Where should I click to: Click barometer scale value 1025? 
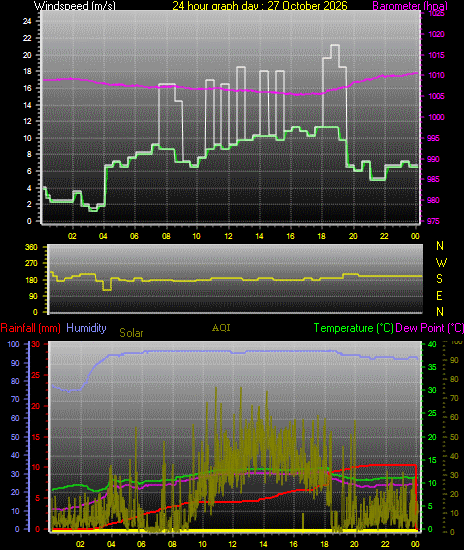[x=437, y=13]
